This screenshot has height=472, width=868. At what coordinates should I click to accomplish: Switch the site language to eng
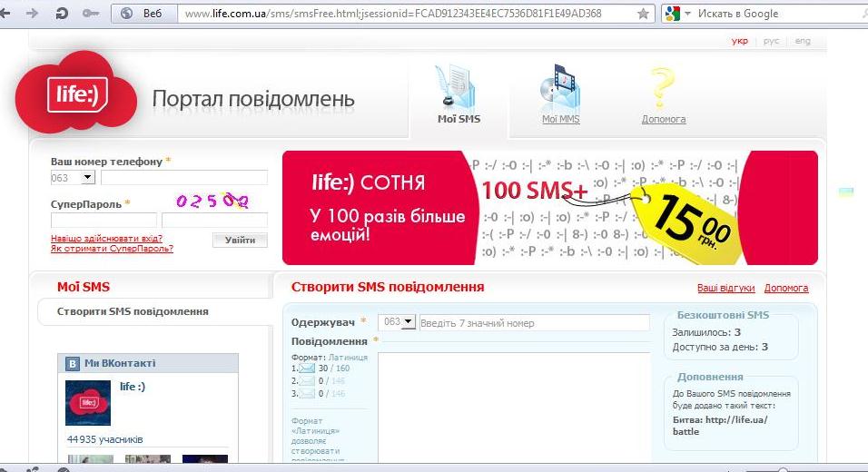(x=803, y=42)
